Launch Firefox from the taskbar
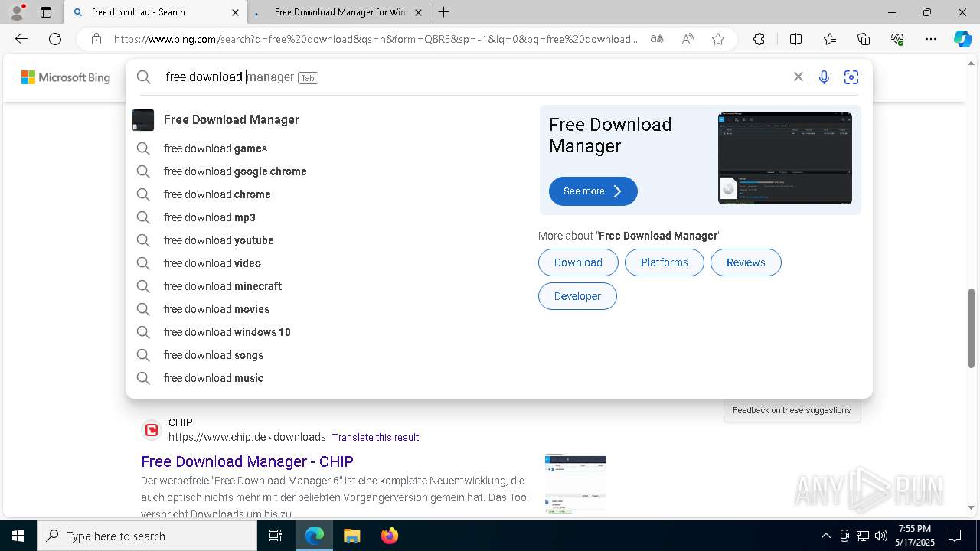980x551 pixels. coord(389,536)
